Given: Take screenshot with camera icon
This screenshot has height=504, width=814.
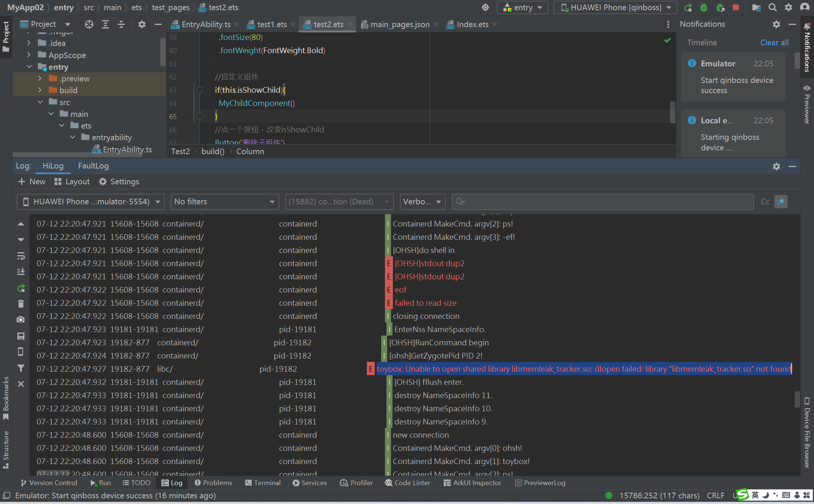Looking at the screenshot, I should pos(21,320).
